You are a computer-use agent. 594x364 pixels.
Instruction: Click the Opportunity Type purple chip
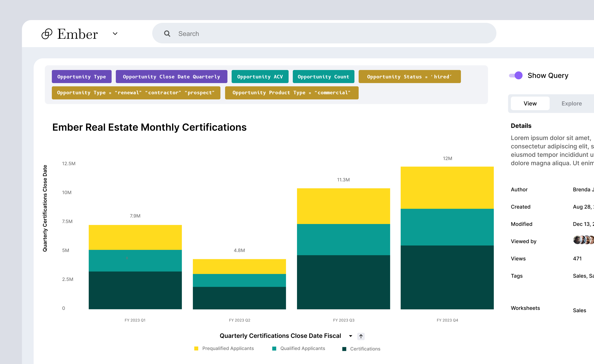point(81,77)
